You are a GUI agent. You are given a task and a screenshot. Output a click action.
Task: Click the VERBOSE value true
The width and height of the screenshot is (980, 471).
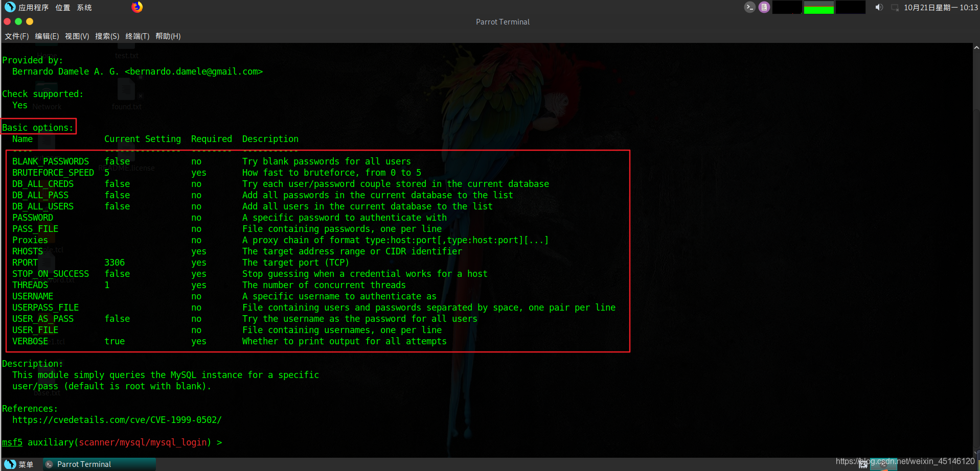[x=115, y=341]
